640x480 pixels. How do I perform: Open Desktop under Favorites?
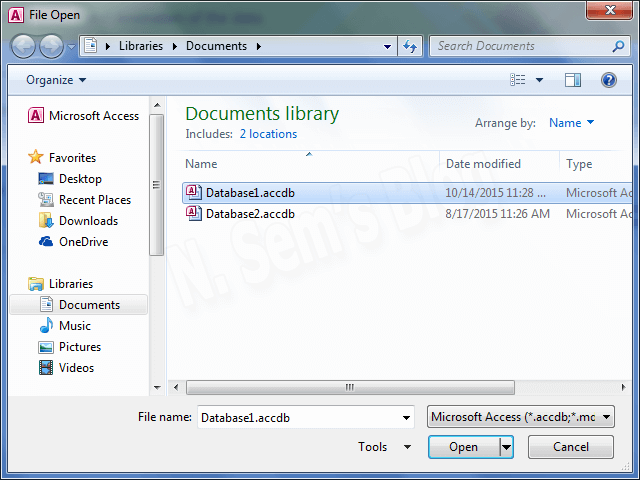80,179
